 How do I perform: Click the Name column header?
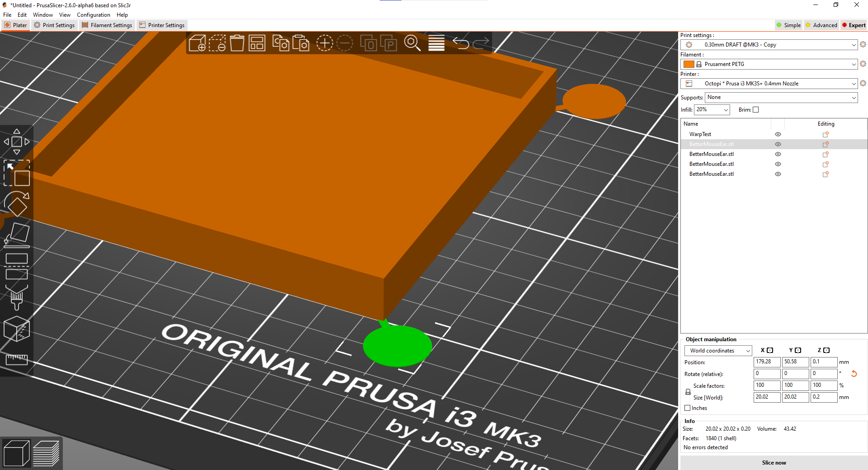coord(726,124)
